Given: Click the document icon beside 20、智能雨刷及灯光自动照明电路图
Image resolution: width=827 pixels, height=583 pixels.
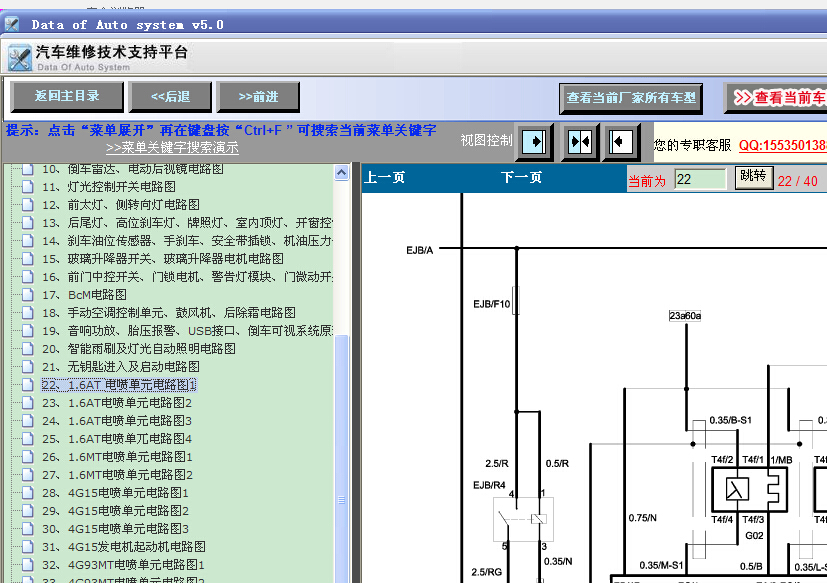Looking at the screenshot, I should [x=27, y=349].
